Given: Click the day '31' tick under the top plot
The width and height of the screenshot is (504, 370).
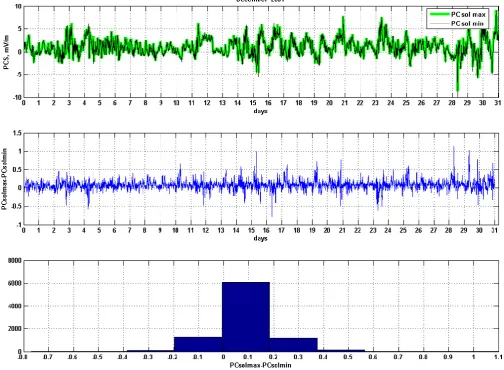Looking at the screenshot, I should (x=498, y=103).
